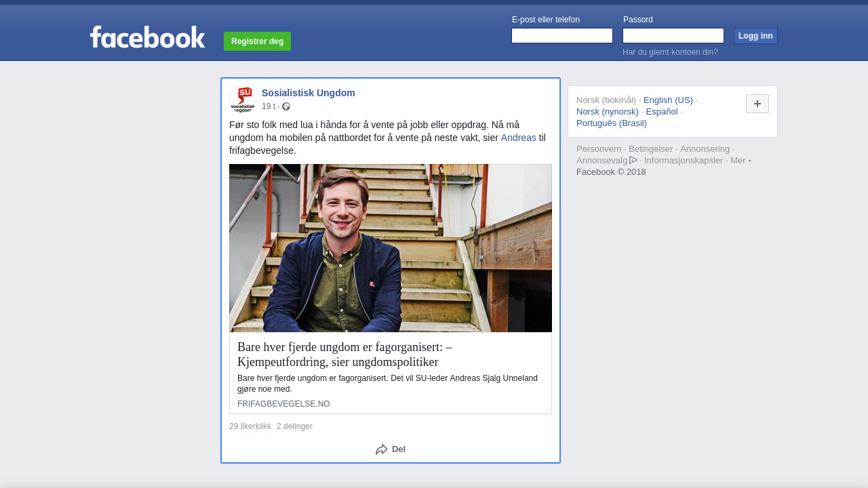
Task: Click the 19 t timestamp
Action: (269, 106)
